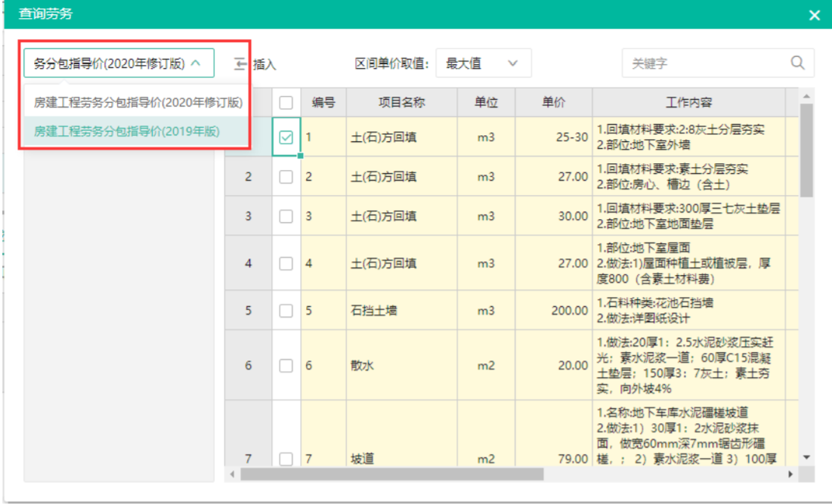Image resolution: width=832 pixels, height=504 pixels.
Task: Click the vertical scrollbar down arrow
Action: pos(806,457)
